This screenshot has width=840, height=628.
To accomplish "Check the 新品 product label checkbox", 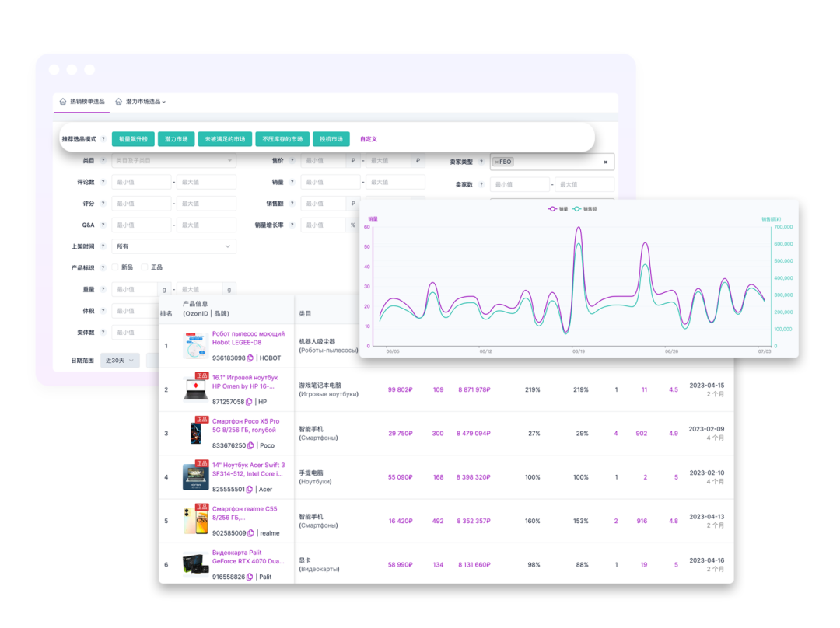I will tap(115, 267).
